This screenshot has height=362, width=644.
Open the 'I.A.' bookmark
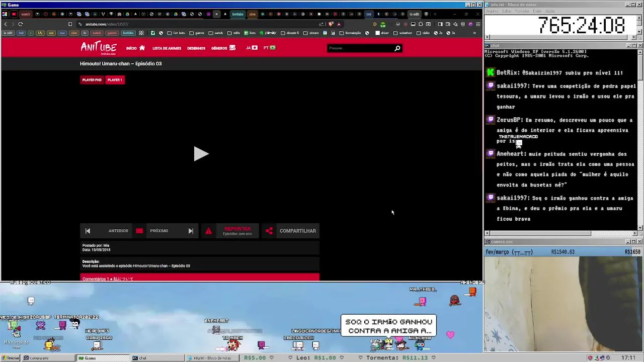[41, 33]
